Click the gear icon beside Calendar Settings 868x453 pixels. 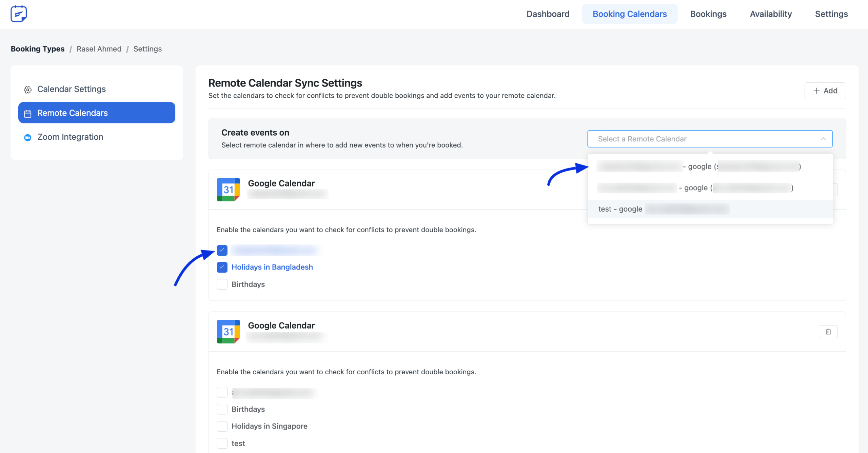coord(28,90)
